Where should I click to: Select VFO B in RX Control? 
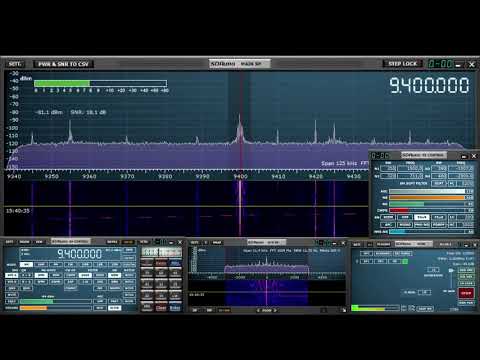12,282
